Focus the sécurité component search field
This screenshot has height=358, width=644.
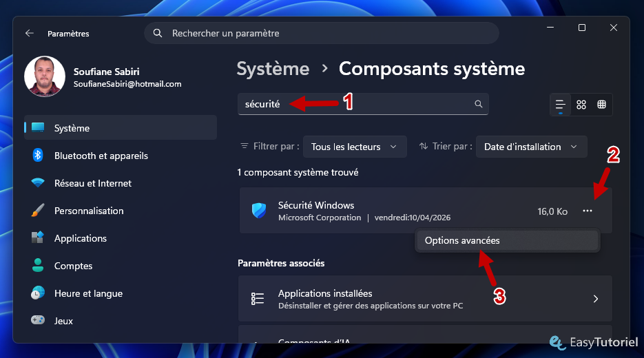tap(363, 104)
